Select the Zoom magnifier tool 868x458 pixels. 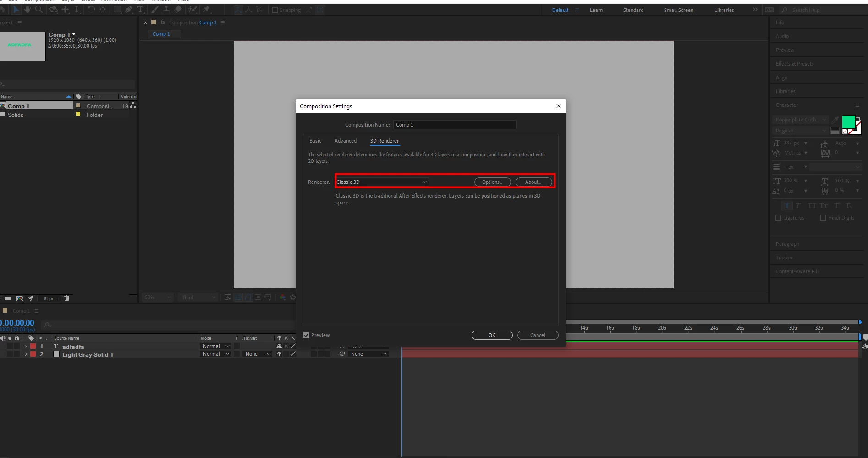tap(39, 9)
